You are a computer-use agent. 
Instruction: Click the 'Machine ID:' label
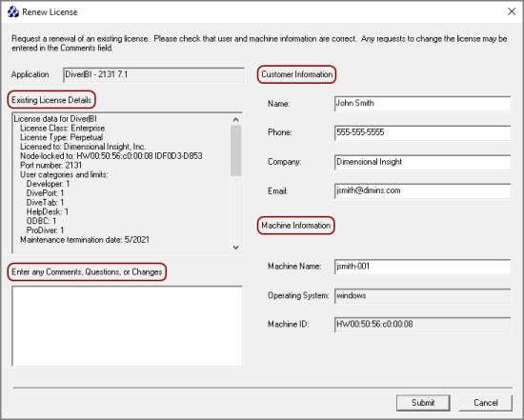pyautogui.click(x=288, y=325)
